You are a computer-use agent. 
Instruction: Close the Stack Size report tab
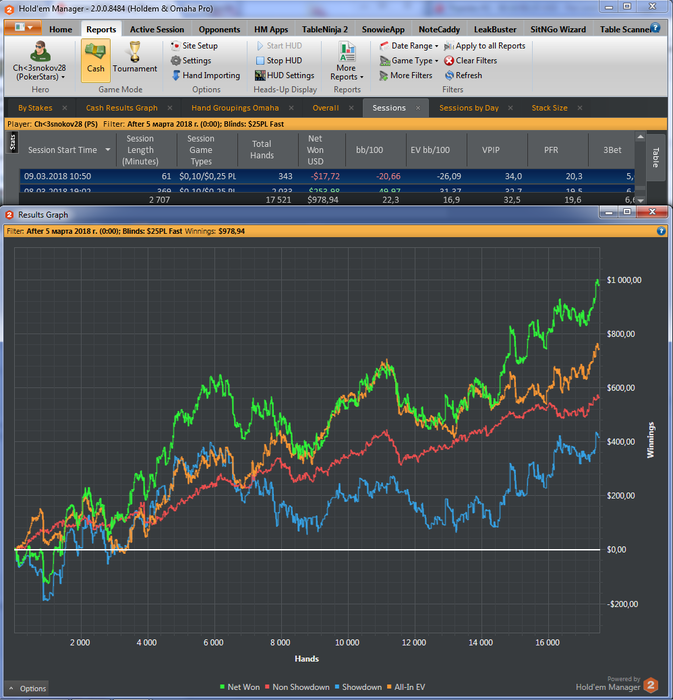(x=580, y=108)
